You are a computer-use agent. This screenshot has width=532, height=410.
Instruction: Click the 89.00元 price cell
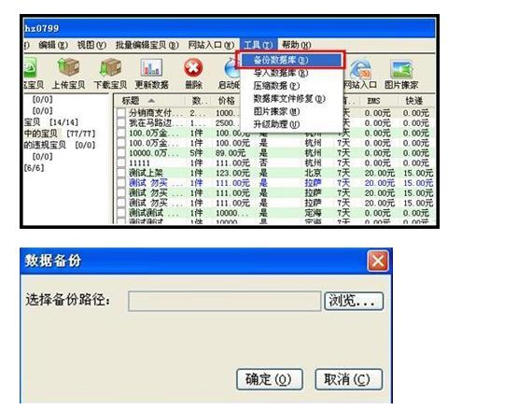point(231,153)
